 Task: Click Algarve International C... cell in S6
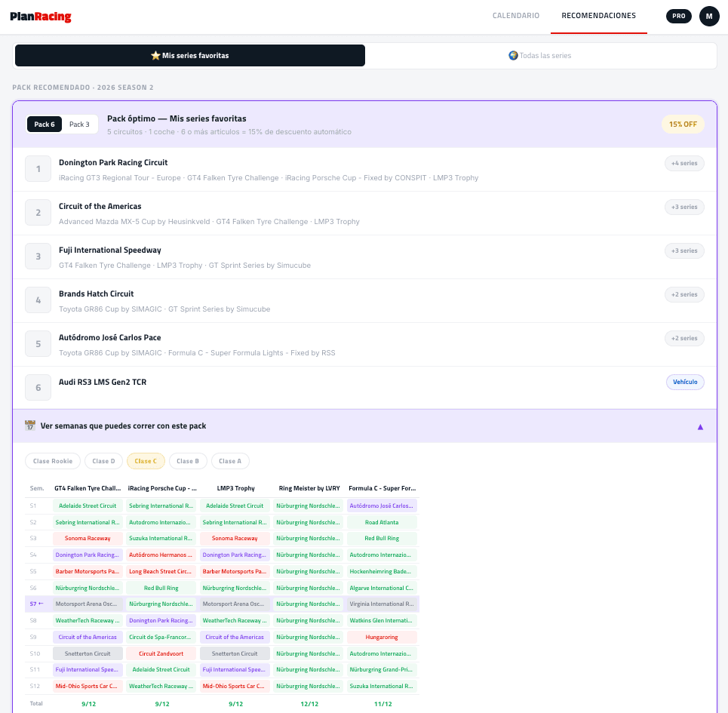[x=382, y=589]
